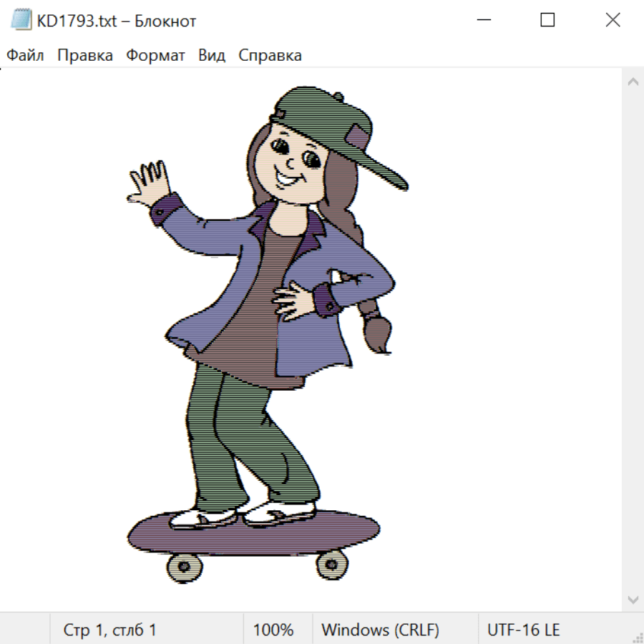Click the resize grip in bottom-right corner
This screenshot has height=644, width=644.
[x=638, y=638]
